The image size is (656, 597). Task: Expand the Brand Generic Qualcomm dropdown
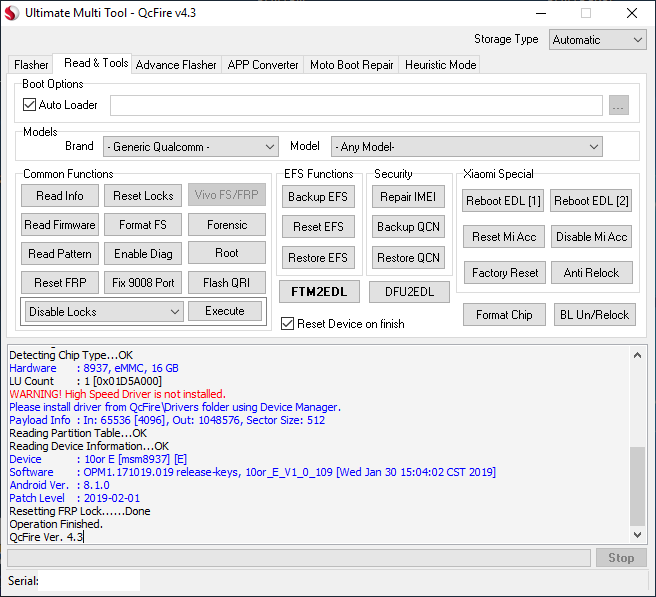pos(191,147)
